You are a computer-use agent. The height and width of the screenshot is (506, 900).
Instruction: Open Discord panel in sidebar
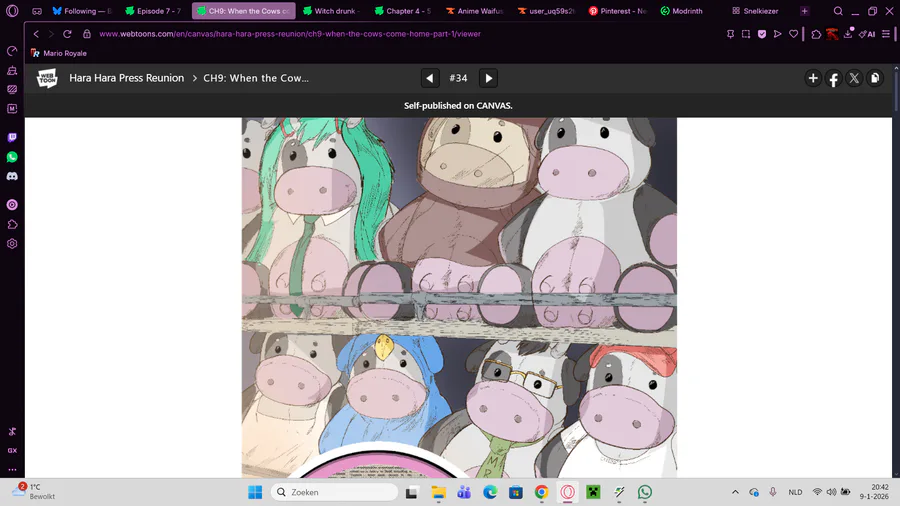[12, 177]
